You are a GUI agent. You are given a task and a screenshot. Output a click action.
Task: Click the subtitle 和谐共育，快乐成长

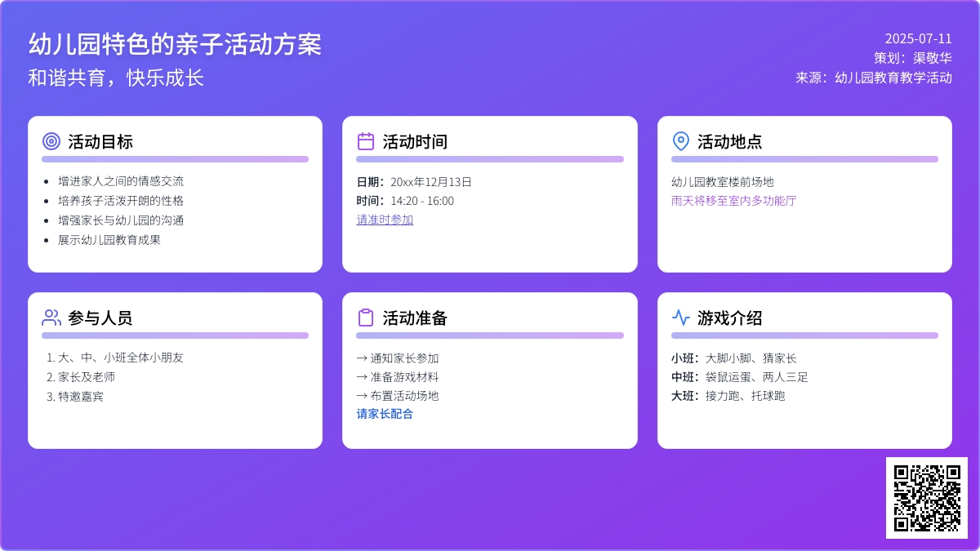[x=116, y=78]
